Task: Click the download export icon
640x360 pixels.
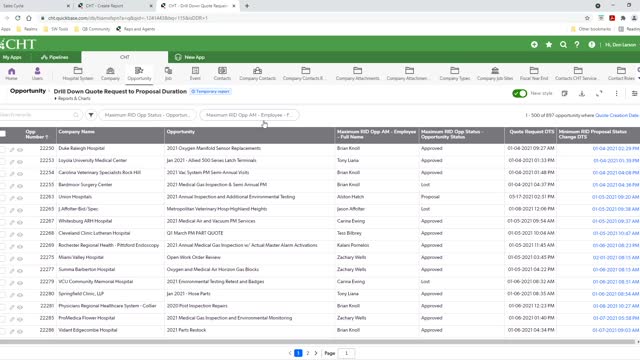Action: tap(582, 93)
